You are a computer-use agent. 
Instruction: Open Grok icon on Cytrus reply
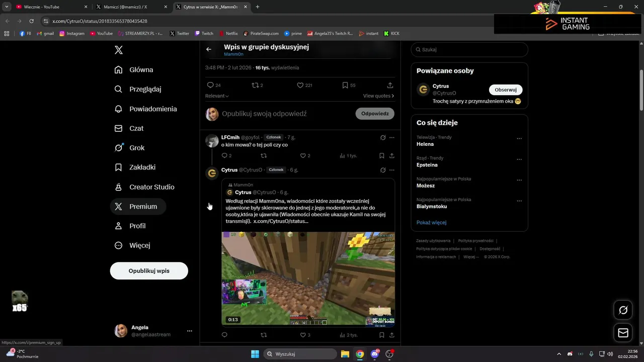[x=383, y=170]
